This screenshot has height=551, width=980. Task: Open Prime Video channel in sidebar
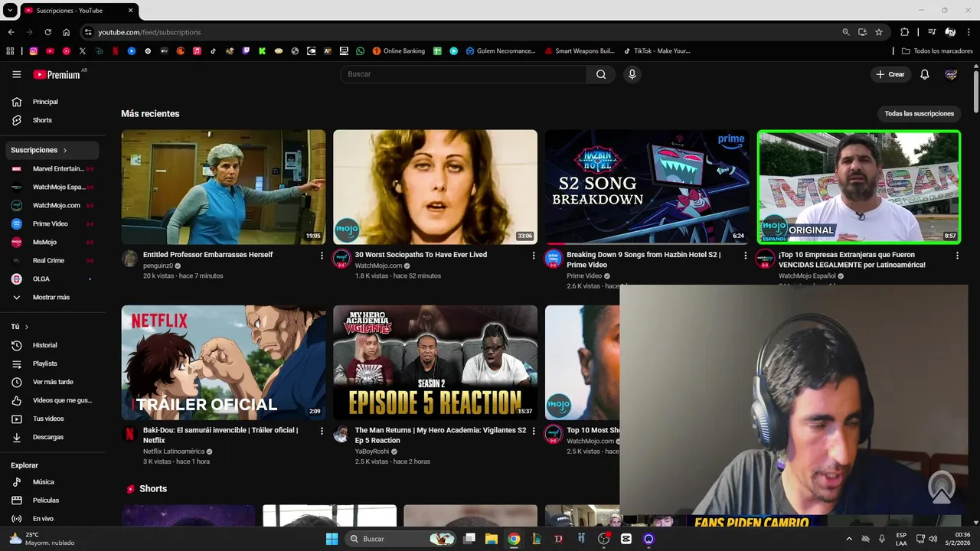[52, 223]
